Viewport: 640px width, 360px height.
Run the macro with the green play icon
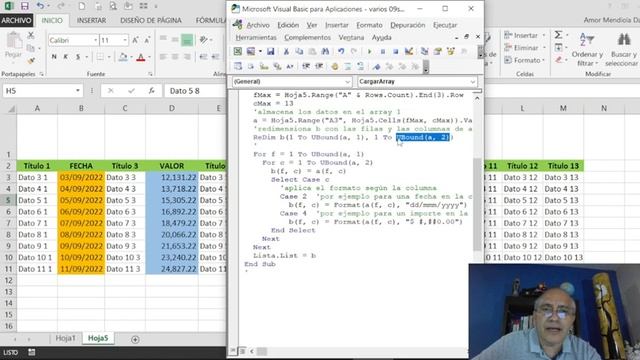[369, 52]
